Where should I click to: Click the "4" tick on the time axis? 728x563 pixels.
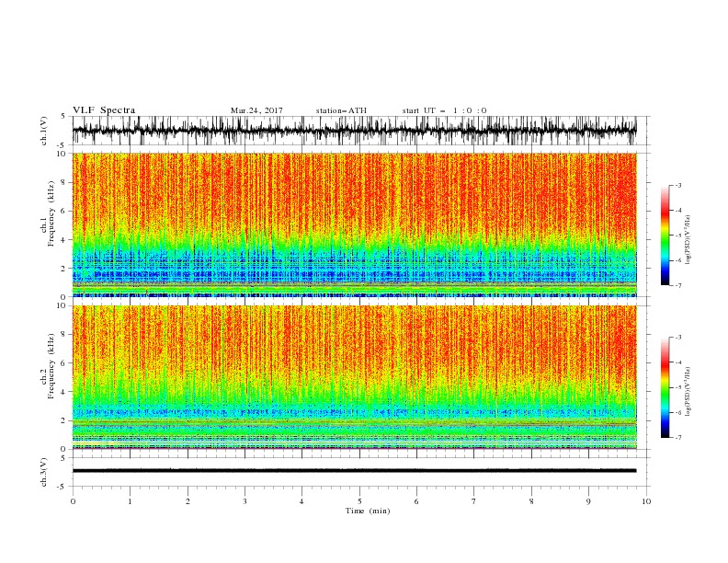[301, 501]
